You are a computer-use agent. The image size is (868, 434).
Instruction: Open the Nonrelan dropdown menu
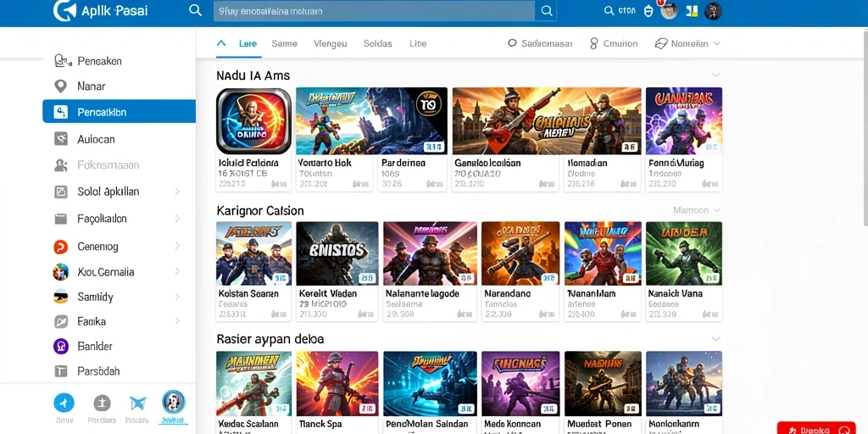pyautogui.click(x=687, y=44)
